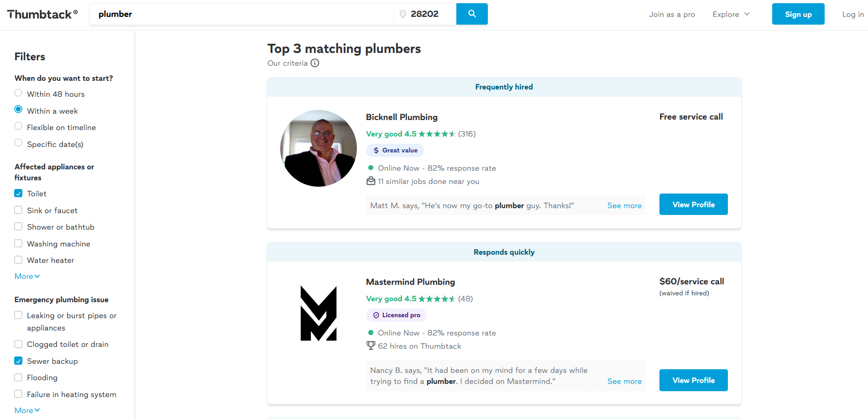This screenshot has height=419, width=868.
Task: Uncheck the 'Sewer backup' filter
Action: click(x=18, y=360)
